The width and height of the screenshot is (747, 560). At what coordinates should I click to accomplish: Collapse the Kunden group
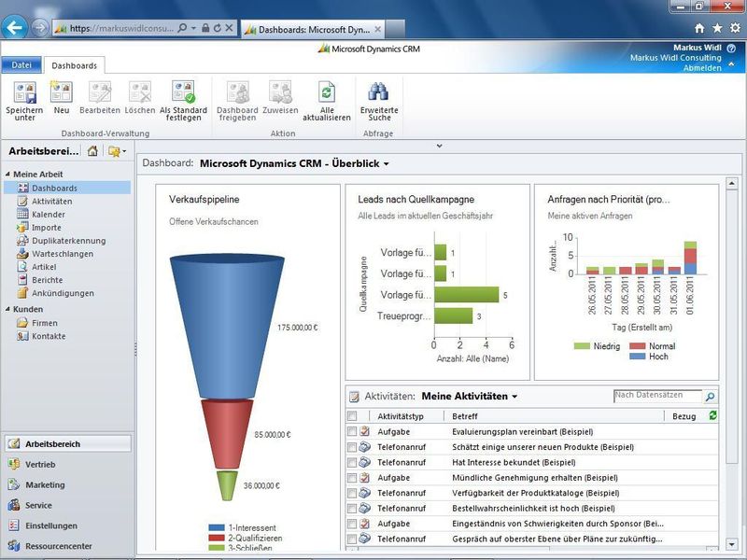pos(7,309)
